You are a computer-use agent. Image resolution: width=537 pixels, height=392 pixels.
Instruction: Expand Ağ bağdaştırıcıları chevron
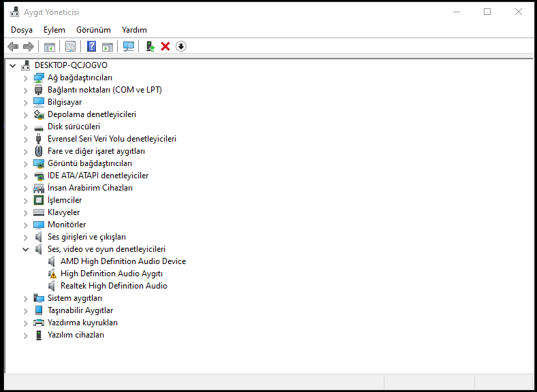26,78
